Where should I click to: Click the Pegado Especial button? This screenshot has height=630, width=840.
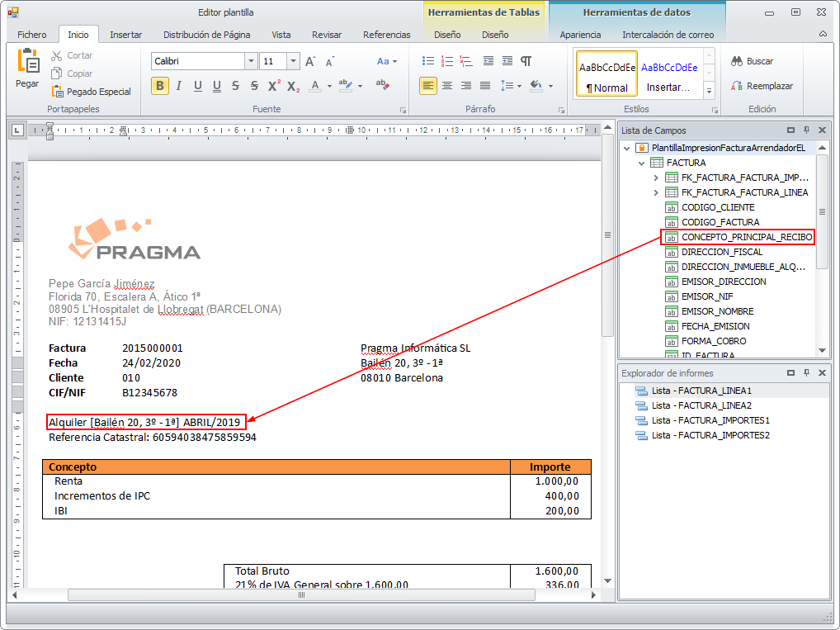[x=91, y=92]
